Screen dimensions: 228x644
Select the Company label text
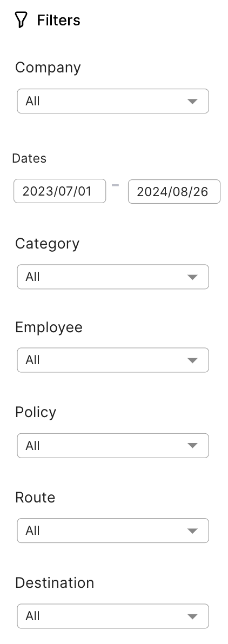[48, 68]
